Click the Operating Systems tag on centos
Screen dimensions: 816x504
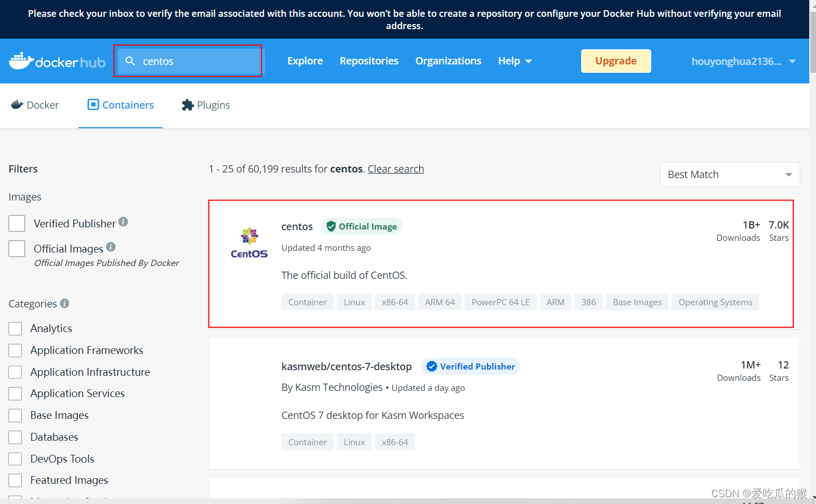coord(715,302)
